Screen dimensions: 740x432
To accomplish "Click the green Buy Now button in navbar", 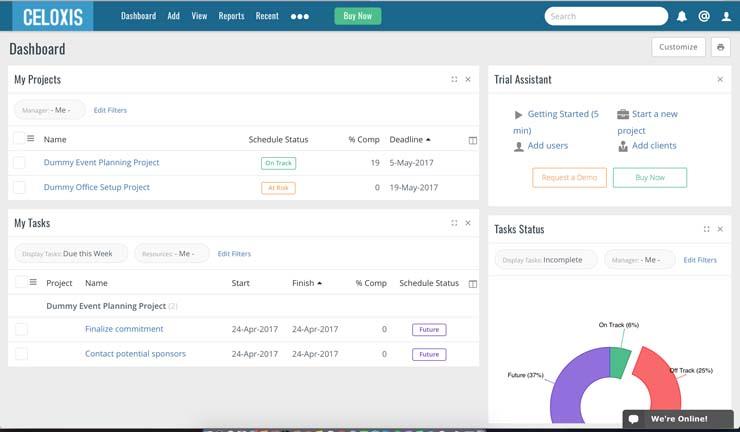I will point(358,16).
